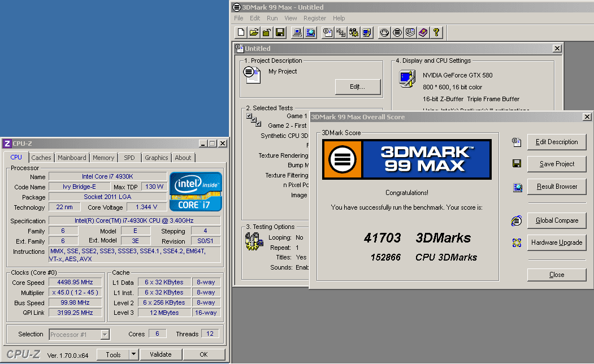
Task: Click the Hardware Upgrade button
Action: point(557,243)
